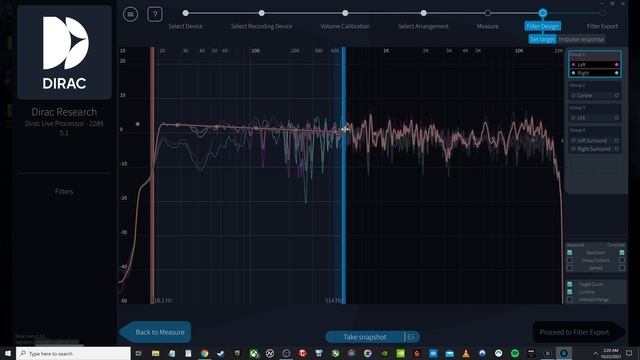Go to the Filter Export step
Viewport: 640px width, 360px height.
tap(602, 26)
